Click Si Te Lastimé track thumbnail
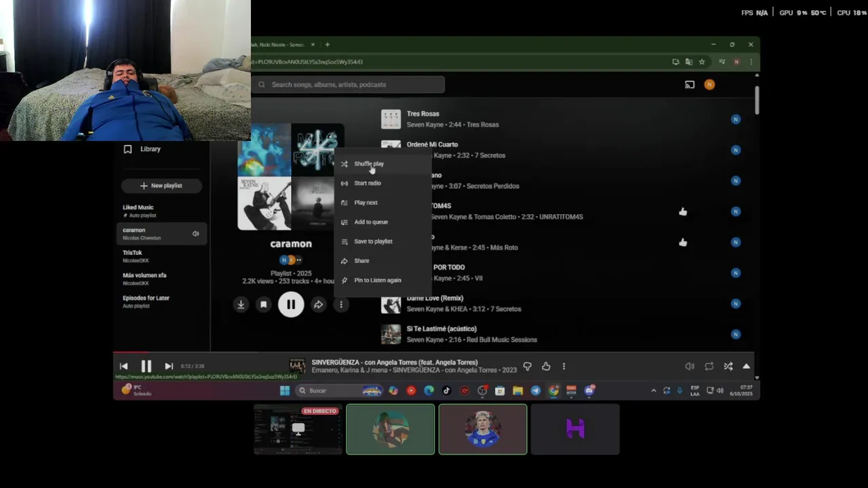Viewport: 868px width, 488px height. [x=391, y=334]
